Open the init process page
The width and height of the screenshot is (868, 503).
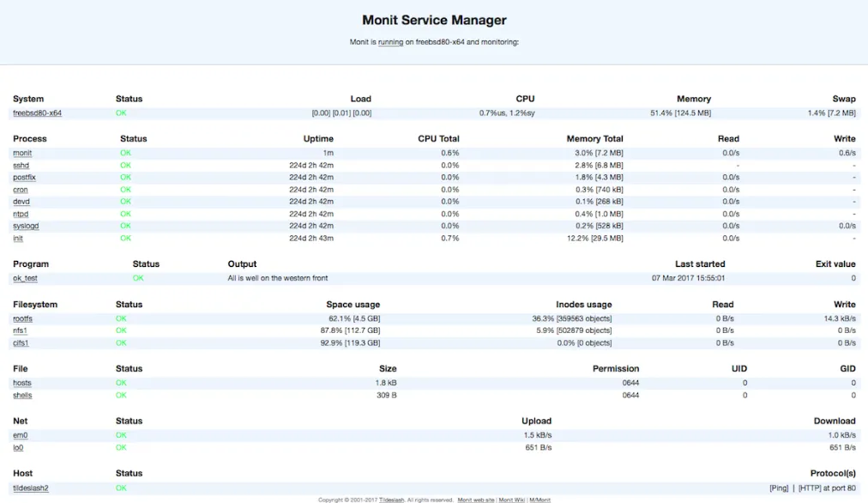tap(18, 239)
